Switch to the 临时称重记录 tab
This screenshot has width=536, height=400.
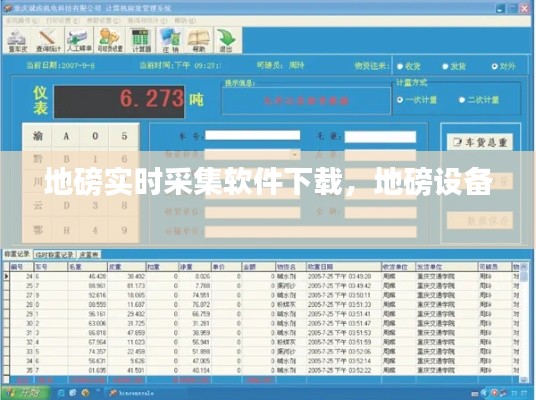pos(55,255)
